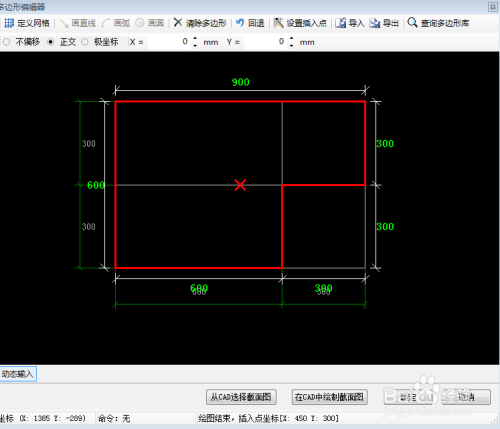This screenshot has width=500, height=429.
Task: Select the 极坐标 radio button
Action: pos(85,42)
